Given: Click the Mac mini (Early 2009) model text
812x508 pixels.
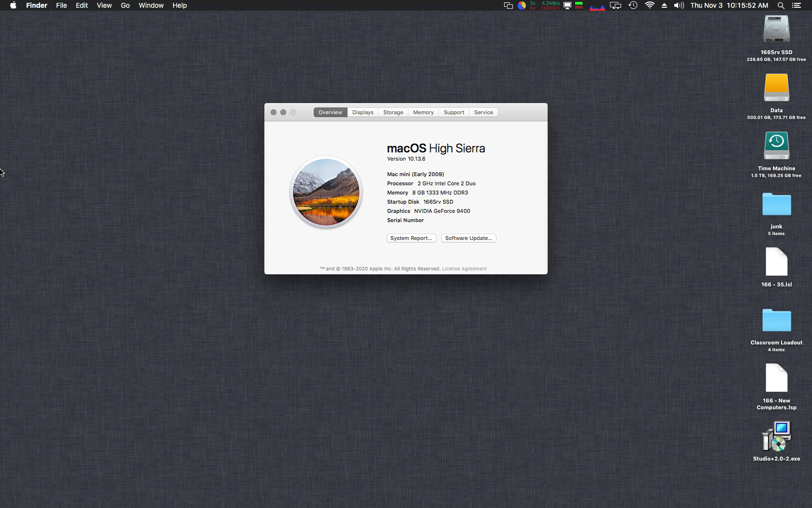Looking at the screenshot, I should tap(416, 174).
